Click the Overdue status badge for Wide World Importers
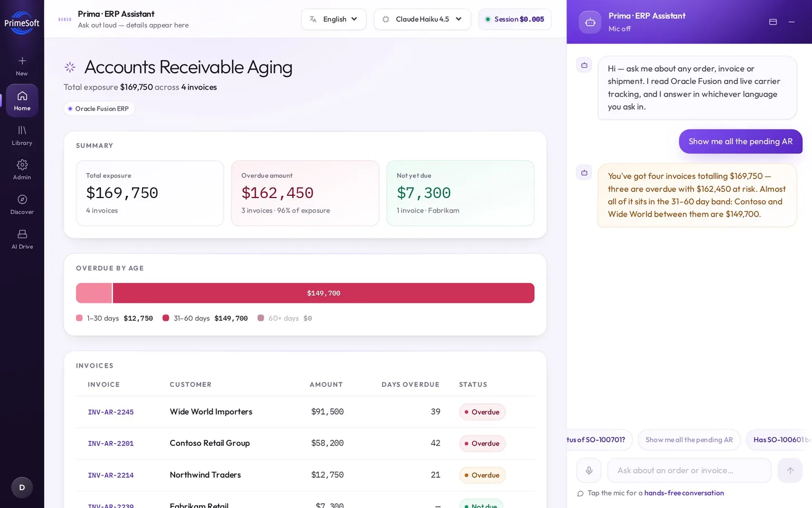 pos(482,412)
